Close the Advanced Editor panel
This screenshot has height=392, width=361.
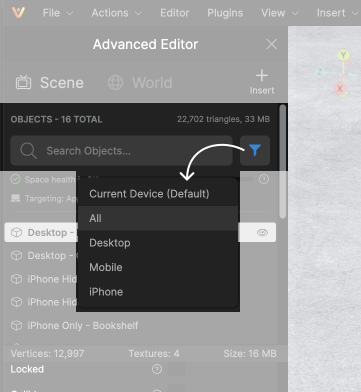272,44
